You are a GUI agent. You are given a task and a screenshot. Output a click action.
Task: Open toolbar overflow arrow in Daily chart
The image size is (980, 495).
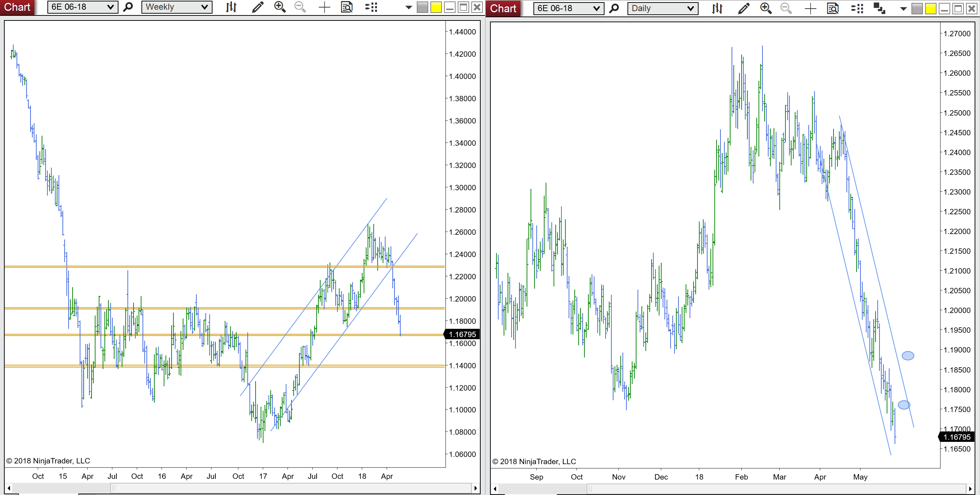point(904,9)
